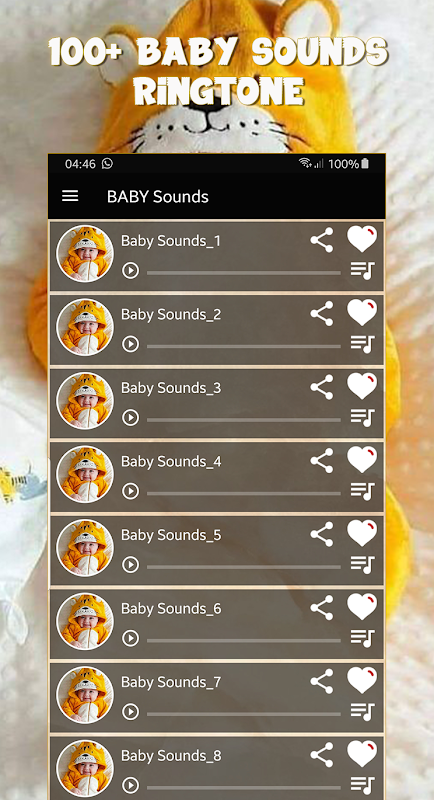Play the Baby Sounds_1 ringtone
The width and height of the screenshot is (434, 800).
click(131, 270)
